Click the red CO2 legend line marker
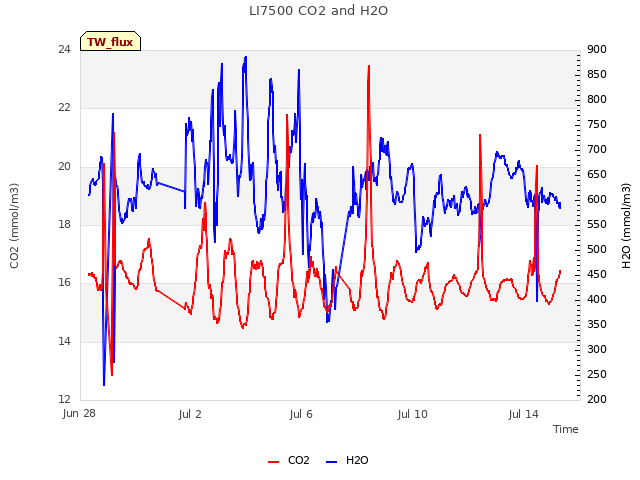The width and height of the screenshot is (640, 480). (x=273, y=462)
